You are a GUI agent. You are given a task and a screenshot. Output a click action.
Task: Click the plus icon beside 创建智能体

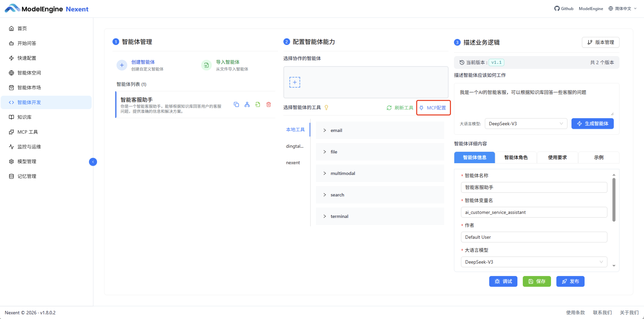(122, 65)
